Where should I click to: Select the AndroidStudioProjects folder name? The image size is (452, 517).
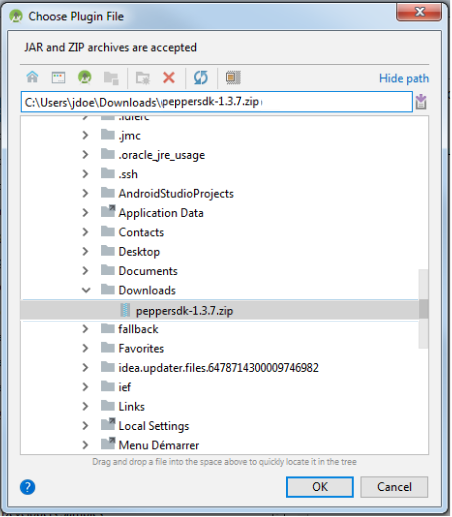tap(176, 194)
